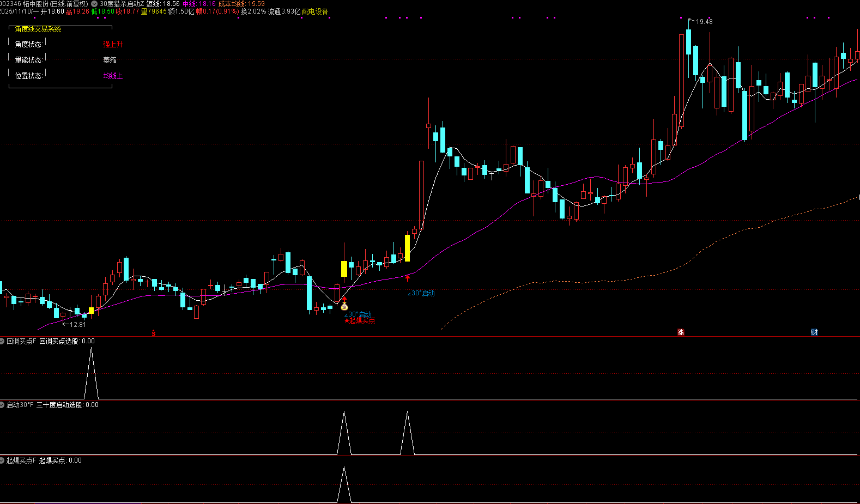Click the red S marker on the timeline

tap(154, 332)
